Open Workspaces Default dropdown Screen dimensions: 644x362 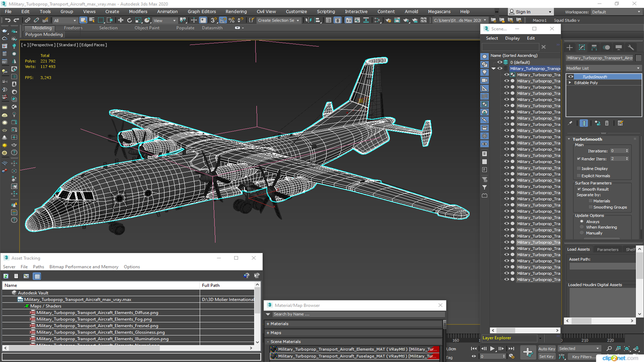click(x=616, y=12)
